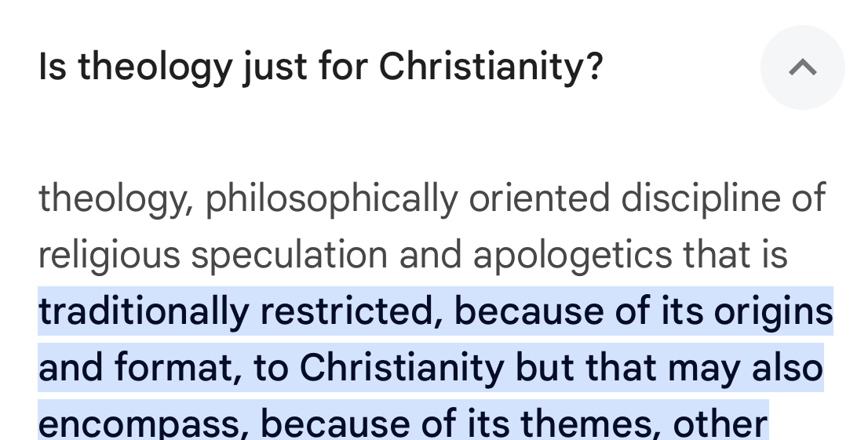Click the highlighted word 'Christianity' in the answer
The height and width of the screenshot is (440, 868).
402,368
